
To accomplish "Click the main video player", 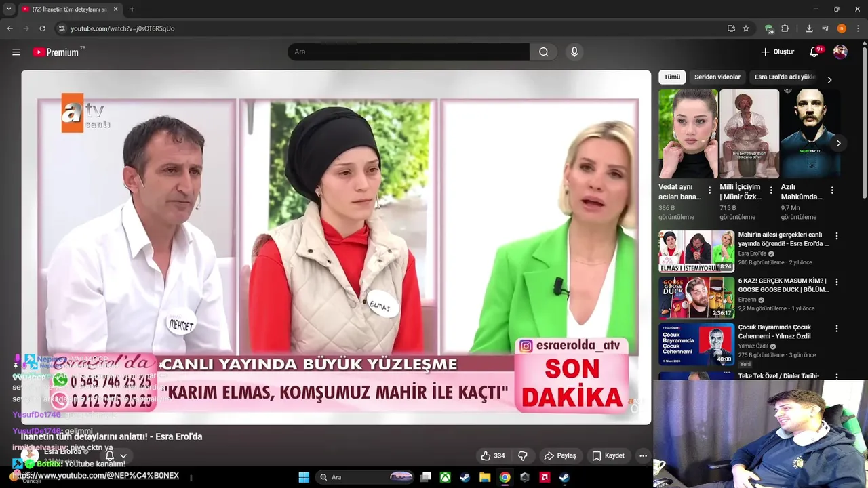I will [336, 247].
